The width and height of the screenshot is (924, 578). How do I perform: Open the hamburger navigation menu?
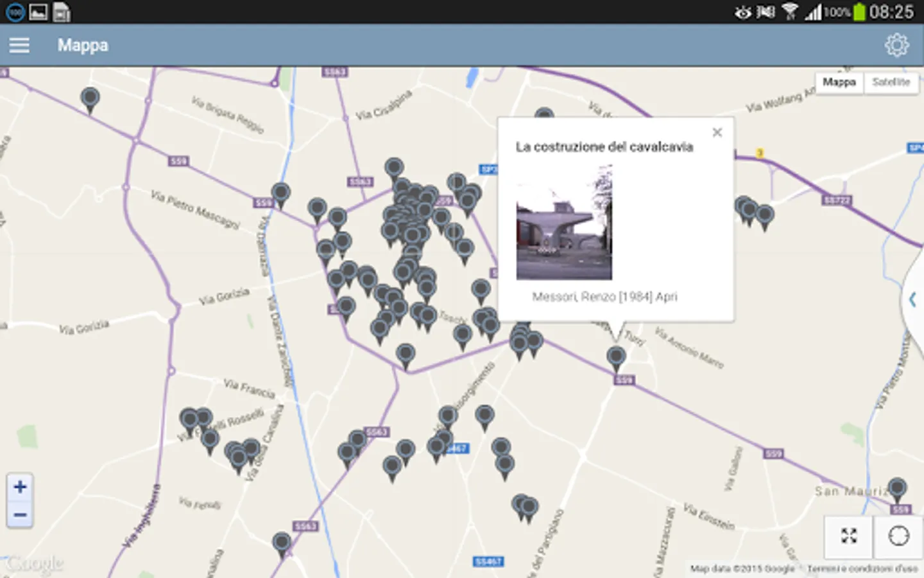tap(19, 45)
